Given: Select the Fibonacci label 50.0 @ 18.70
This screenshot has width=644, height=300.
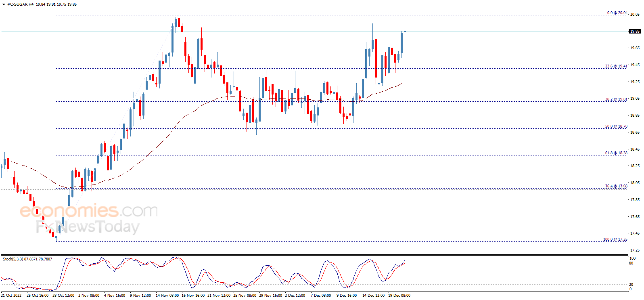Looking at the screenshot, I should click(x=616, y=126).
